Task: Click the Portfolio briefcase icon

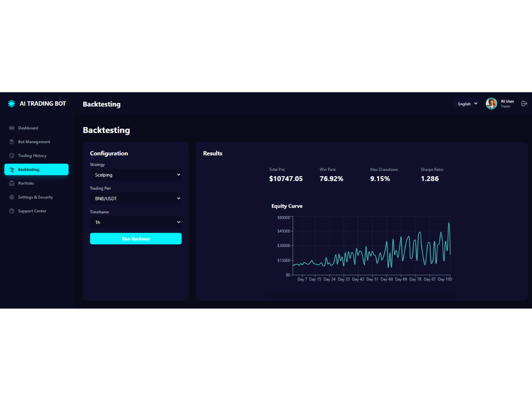Action: [x=12, y=183]
